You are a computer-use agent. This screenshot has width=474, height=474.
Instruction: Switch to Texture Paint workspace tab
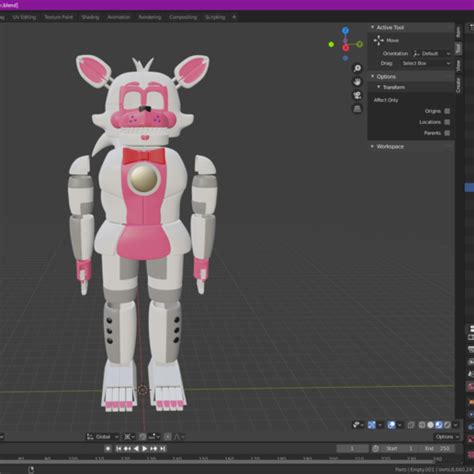point(58,17)
